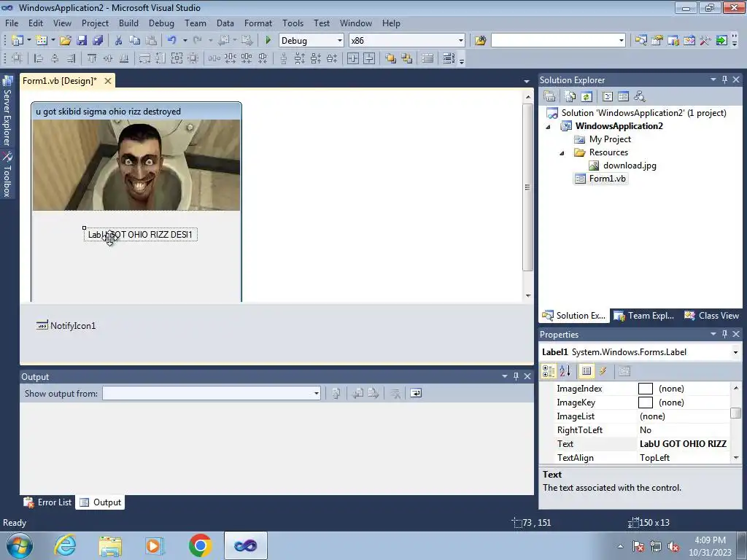
Task: Undo the last action
Action: coord(171,41)
